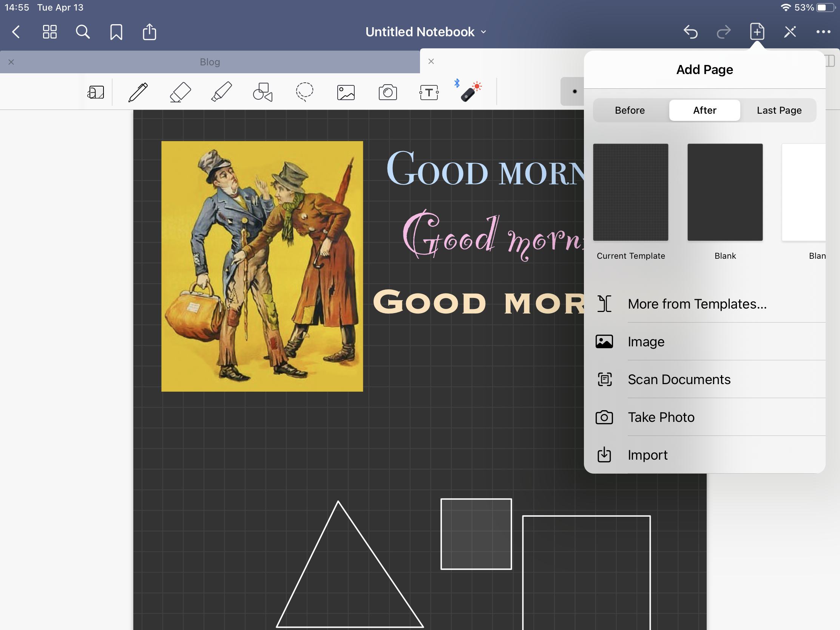Choose the Text box tool

tap(429, 92)
